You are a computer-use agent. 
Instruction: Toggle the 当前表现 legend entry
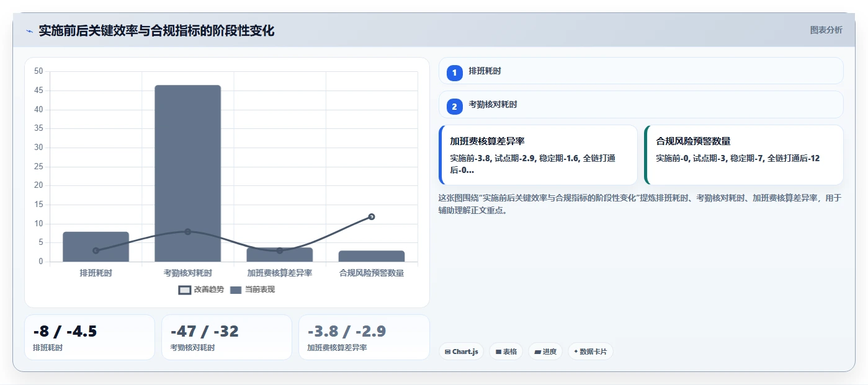point(253,290)
